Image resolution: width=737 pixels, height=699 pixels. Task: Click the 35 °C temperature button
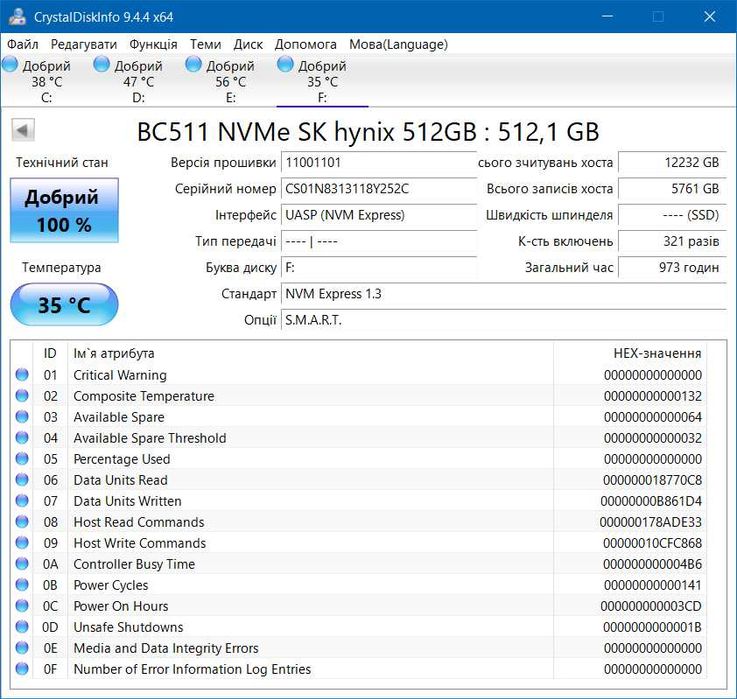click(64, 305)
